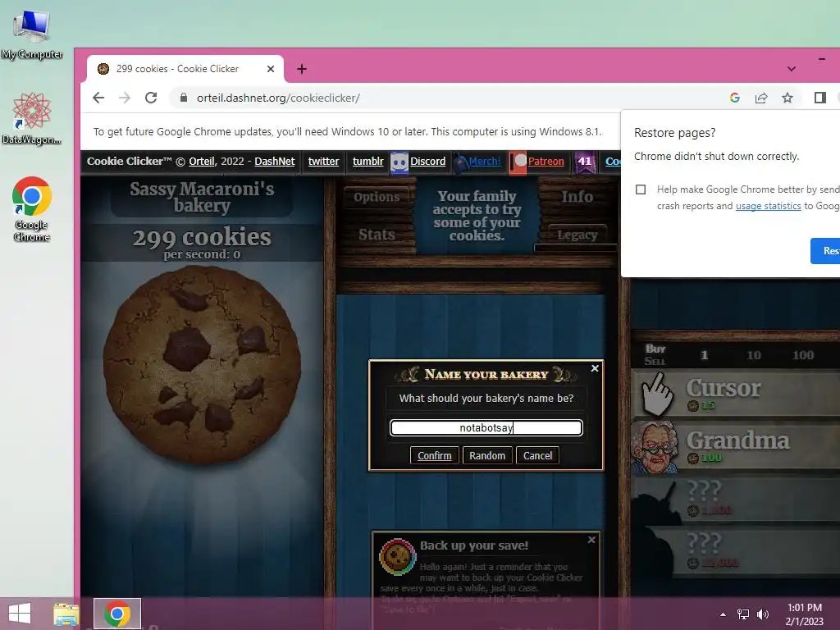Open the DashNet link

[274, 162]
